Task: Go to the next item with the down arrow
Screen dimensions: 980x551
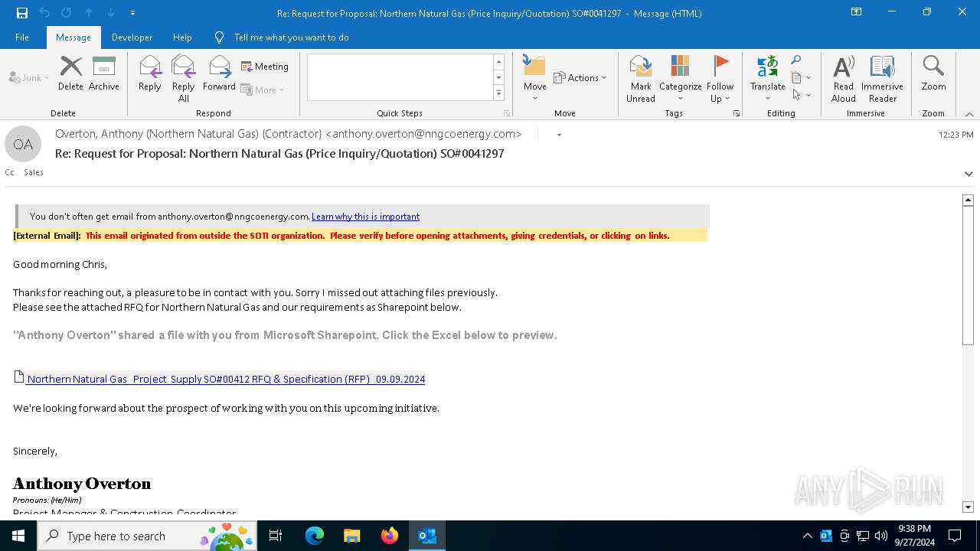Action: (x=110, y=13)
